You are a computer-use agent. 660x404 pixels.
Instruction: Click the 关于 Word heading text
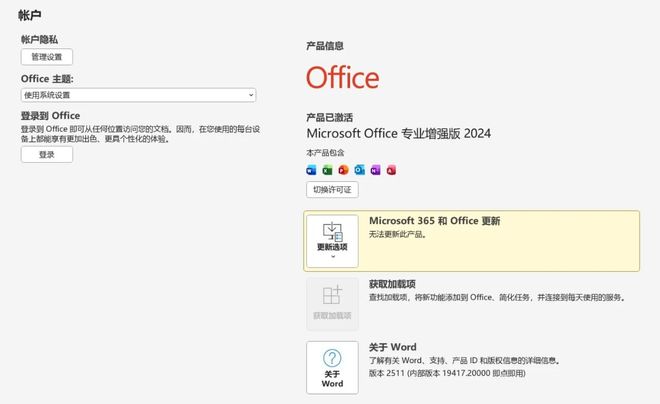[x=392, y=347]
